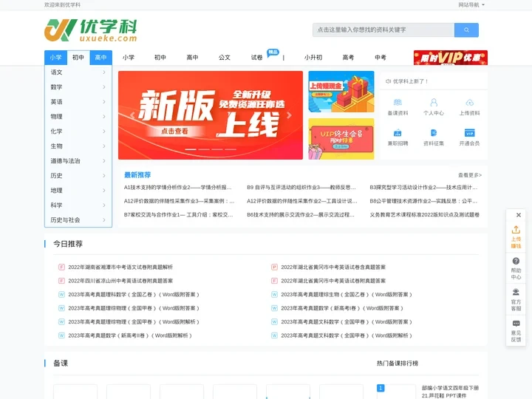This screenshot has height=399, width=532.
Task: Click the speaker announcement icon
Action: pos(388,81)
